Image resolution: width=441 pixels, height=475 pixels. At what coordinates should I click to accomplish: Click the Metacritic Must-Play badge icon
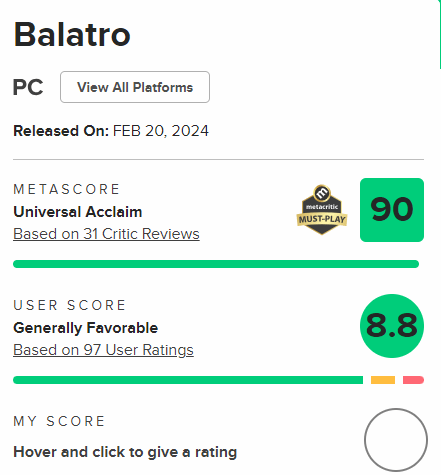[x=322, y=210]
